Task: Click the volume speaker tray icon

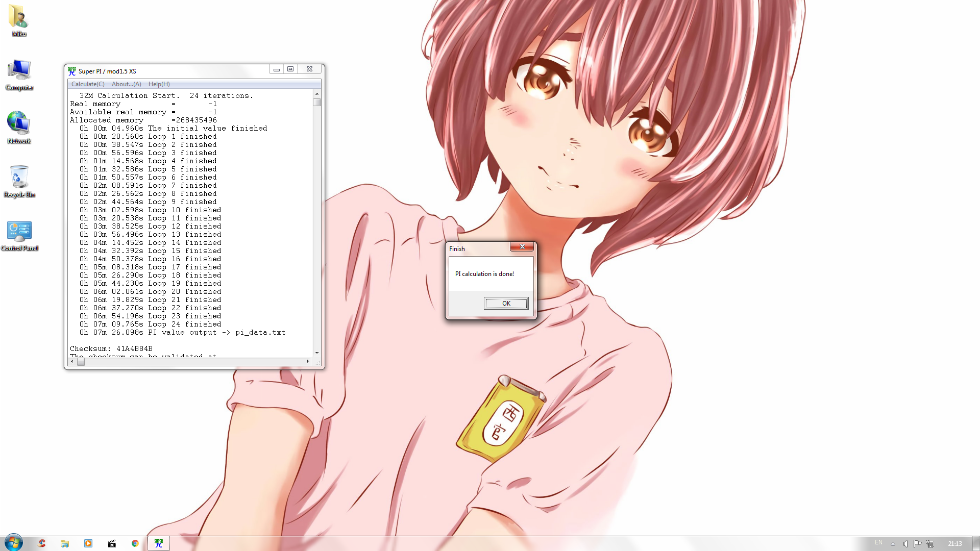Action: [905, 544]
